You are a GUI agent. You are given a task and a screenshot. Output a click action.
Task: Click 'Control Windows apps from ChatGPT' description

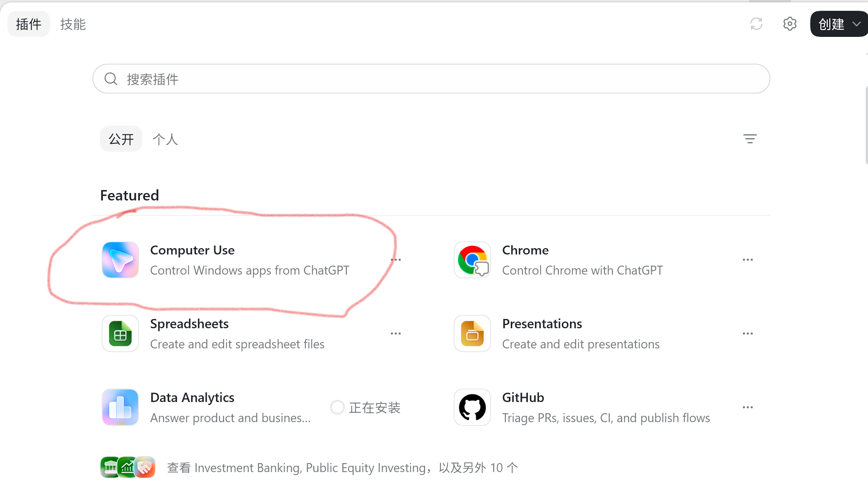(250, 270)
